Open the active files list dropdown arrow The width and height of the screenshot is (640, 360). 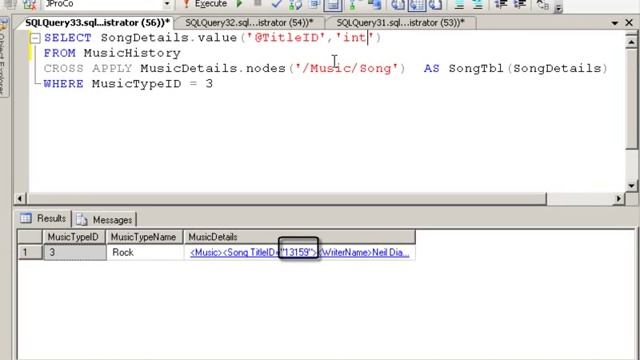[x=615, y=23]
